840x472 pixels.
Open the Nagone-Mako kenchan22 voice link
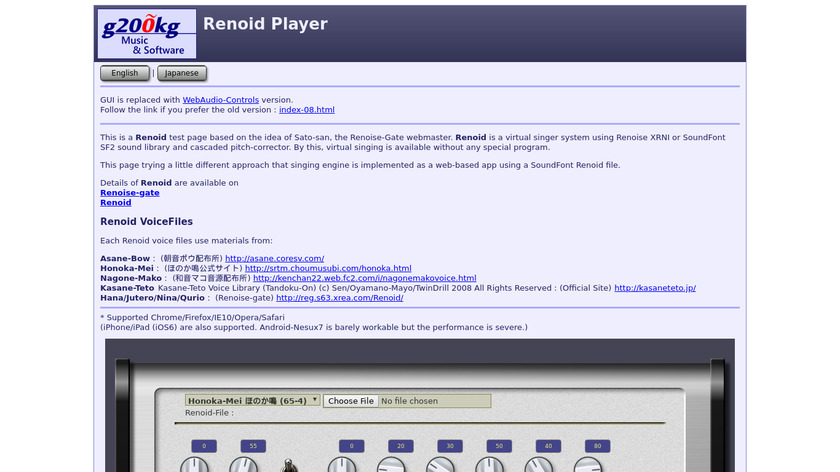click(x=364, y=278)
